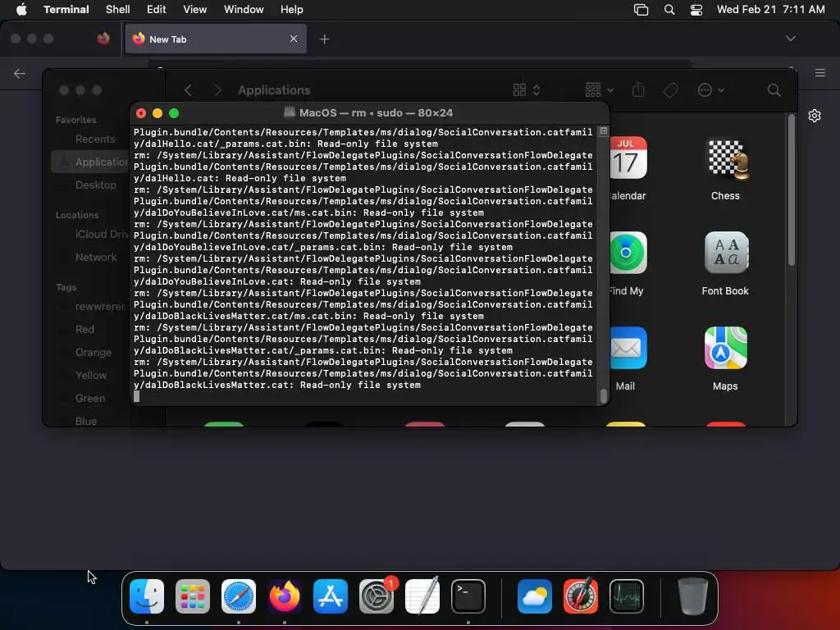
Task: Open Edit menu
Action: coord(157,10)
